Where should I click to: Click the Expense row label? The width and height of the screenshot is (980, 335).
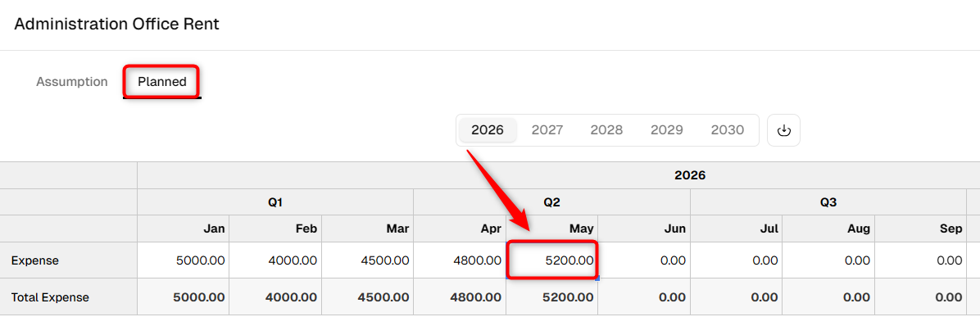[35, 260]
